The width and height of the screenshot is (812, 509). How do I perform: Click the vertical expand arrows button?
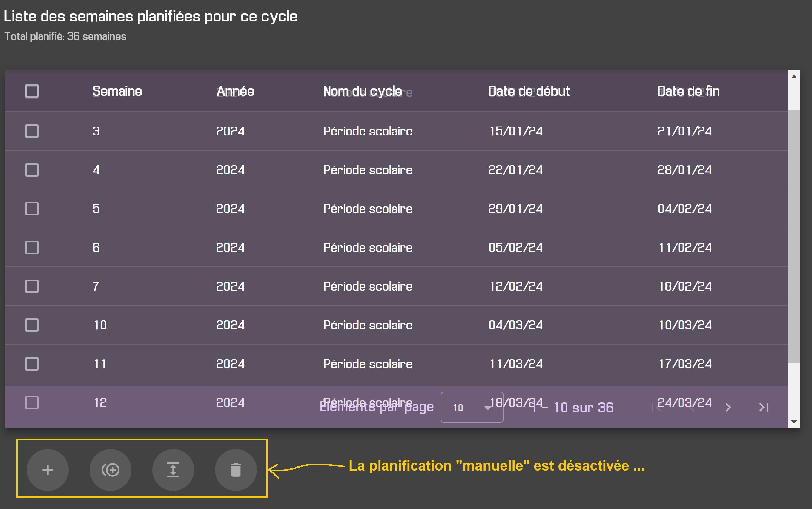coord(173,470)
